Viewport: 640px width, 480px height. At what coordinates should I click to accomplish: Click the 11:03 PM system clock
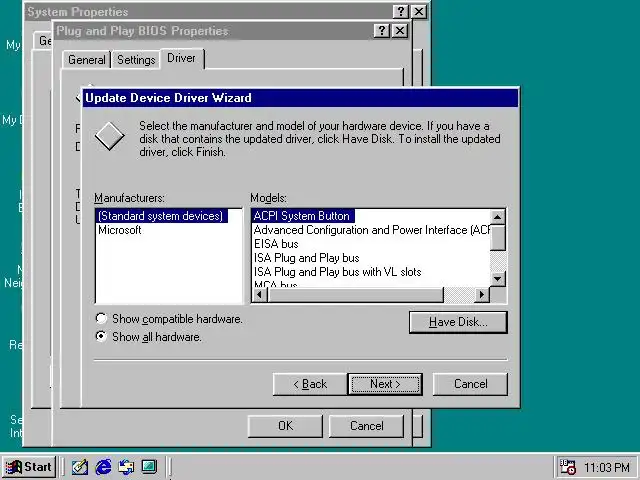tap(606, 467)
